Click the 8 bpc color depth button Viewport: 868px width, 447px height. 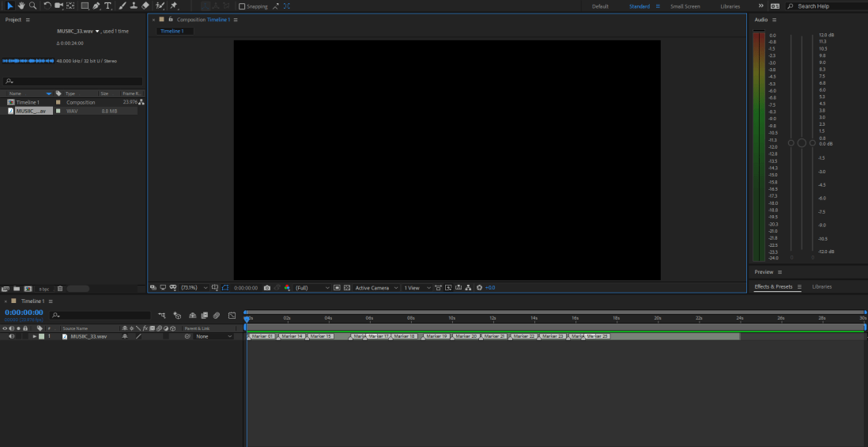tap(43, 289)
